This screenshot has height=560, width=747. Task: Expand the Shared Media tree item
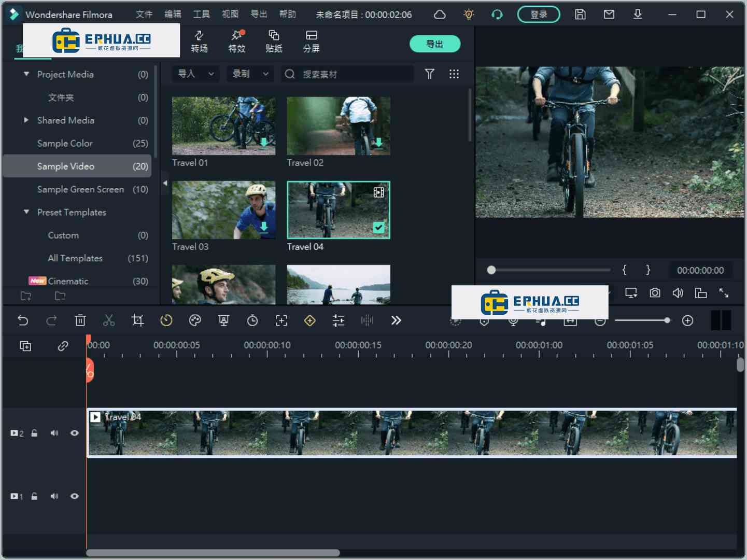coord(26,120)
